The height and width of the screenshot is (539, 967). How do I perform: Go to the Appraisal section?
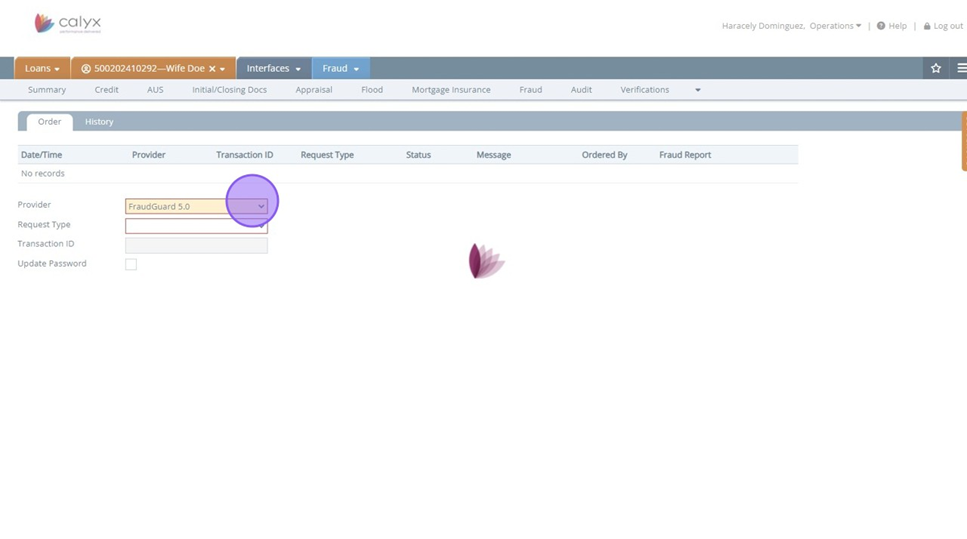313,90
